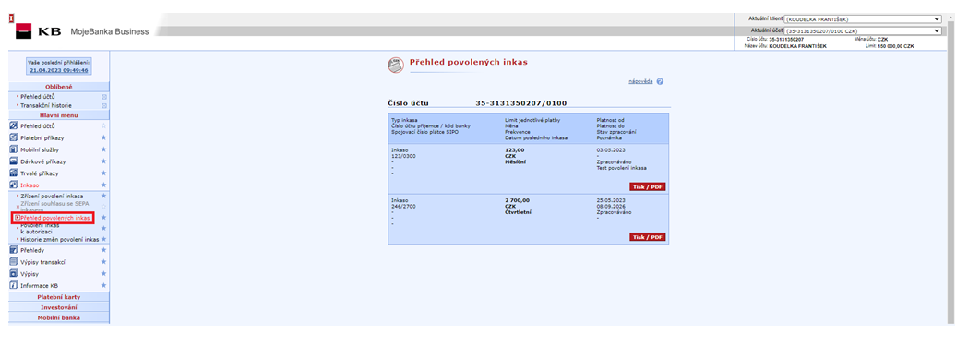Toggle favorite star for Informace KB

103,285
